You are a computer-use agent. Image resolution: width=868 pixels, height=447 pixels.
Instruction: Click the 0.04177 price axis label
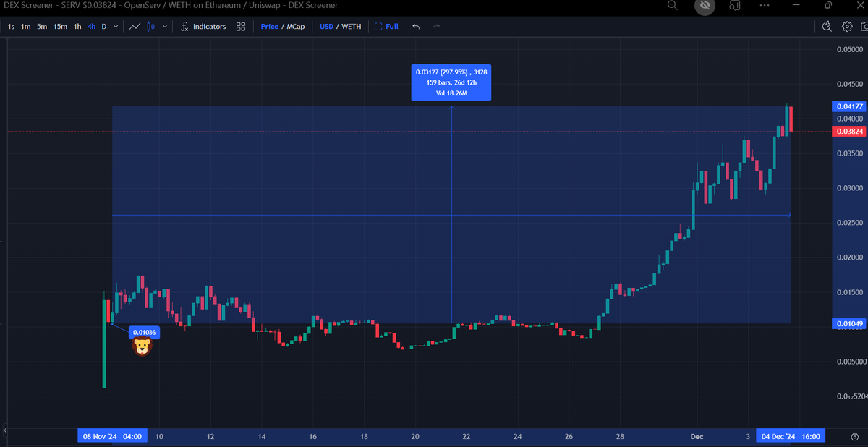tap(848, 106)
